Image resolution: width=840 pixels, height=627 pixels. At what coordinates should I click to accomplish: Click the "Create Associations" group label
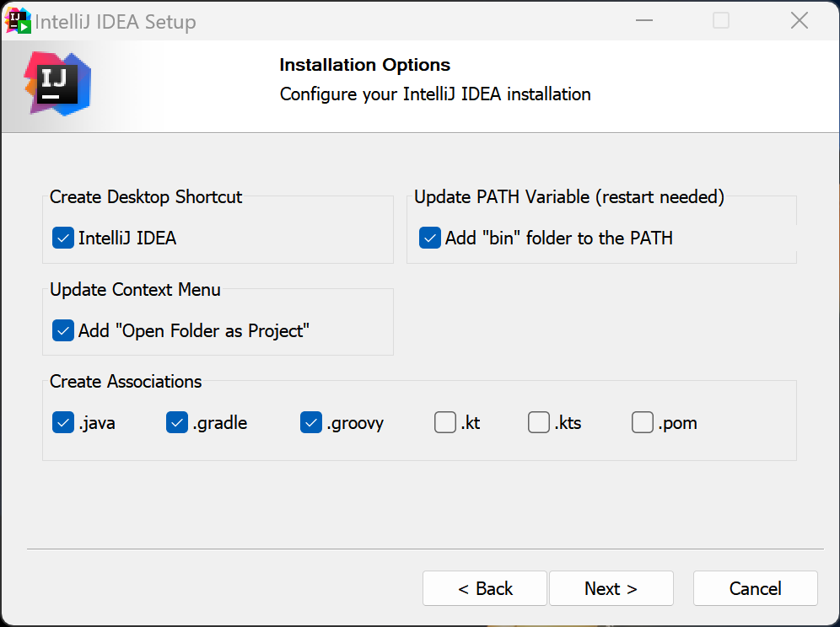[126, 381]
